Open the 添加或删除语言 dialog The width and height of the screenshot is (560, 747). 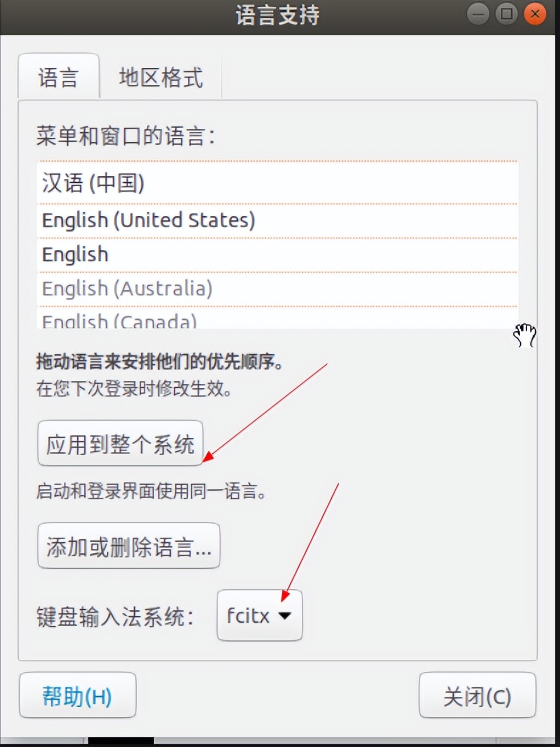tap(129, 545)
